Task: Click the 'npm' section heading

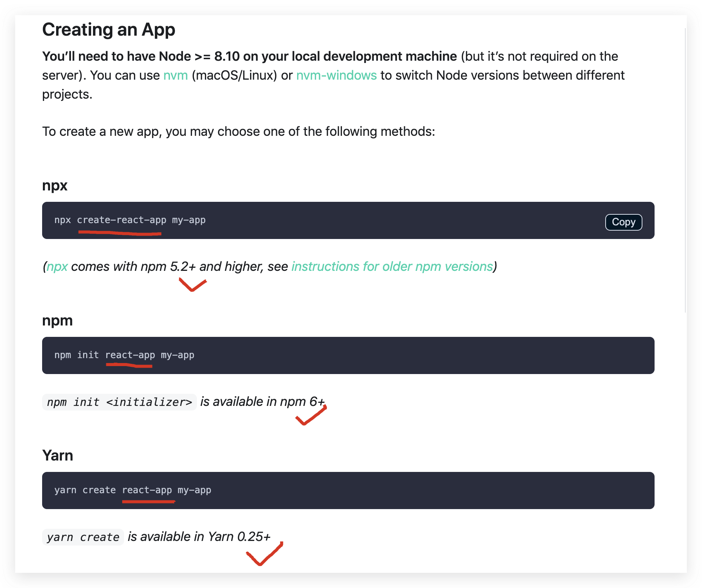Action: coord(57,321)
